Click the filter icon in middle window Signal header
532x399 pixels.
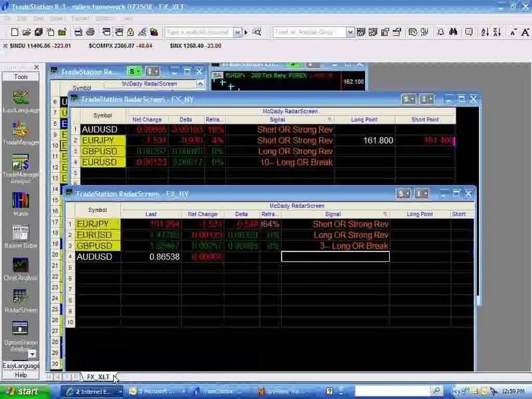click(330, 120)
